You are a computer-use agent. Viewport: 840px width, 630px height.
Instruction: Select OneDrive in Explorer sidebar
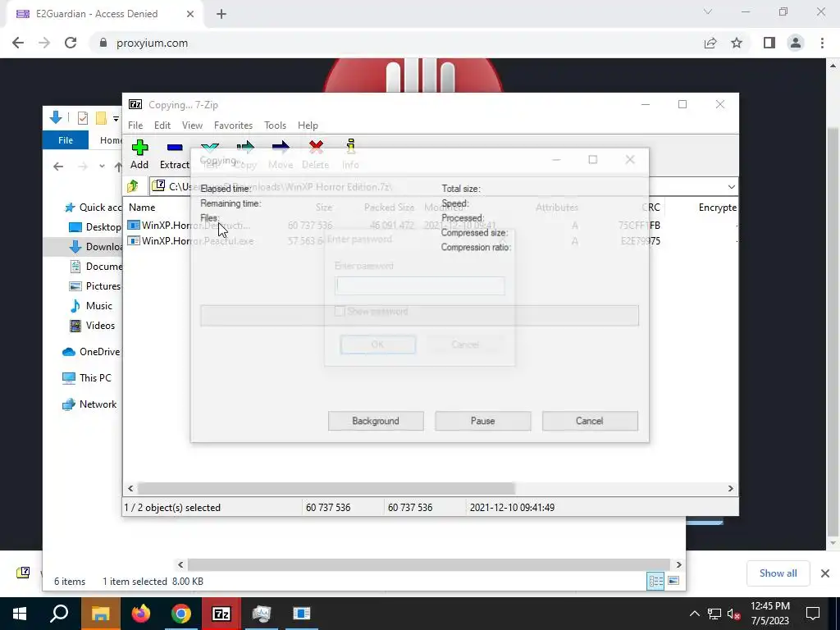91,352
